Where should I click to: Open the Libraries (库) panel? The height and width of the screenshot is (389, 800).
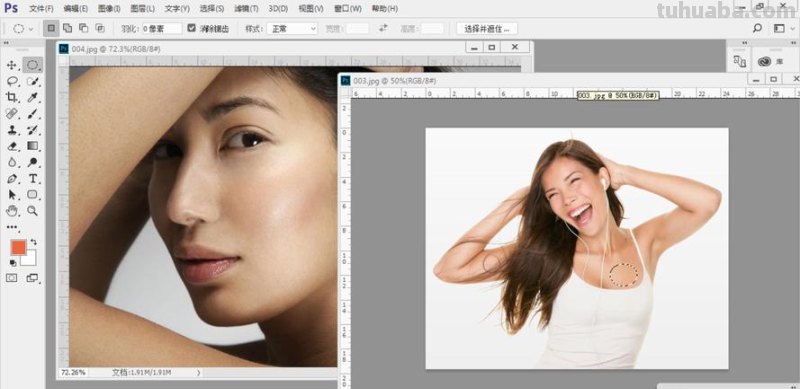tap(769, 61)
